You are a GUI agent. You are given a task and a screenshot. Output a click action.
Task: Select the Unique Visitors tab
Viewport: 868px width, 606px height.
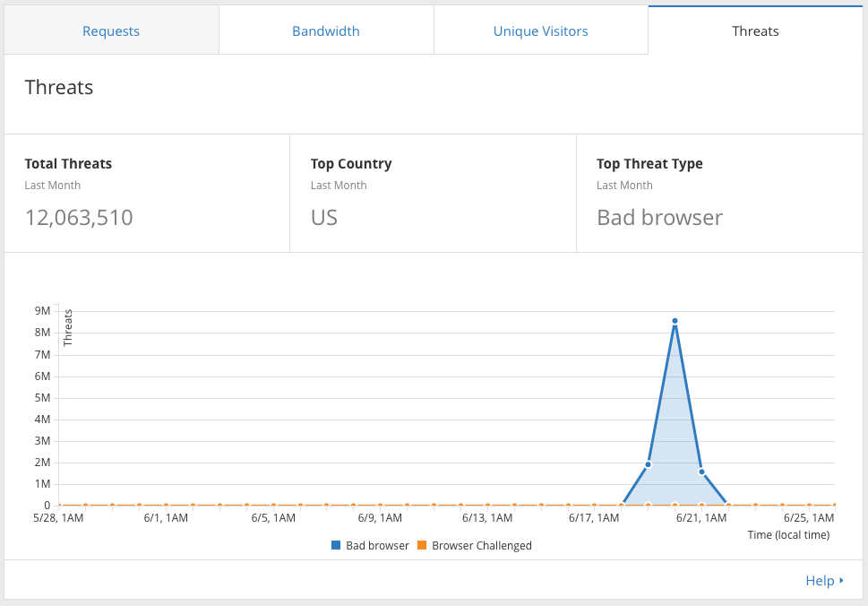click(x=541, y=31)
